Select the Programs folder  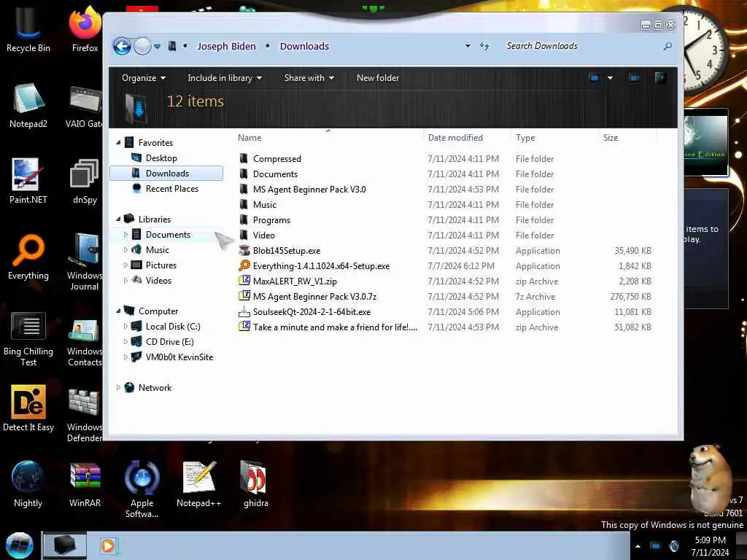pyautogui.click(x=271, y=220)
